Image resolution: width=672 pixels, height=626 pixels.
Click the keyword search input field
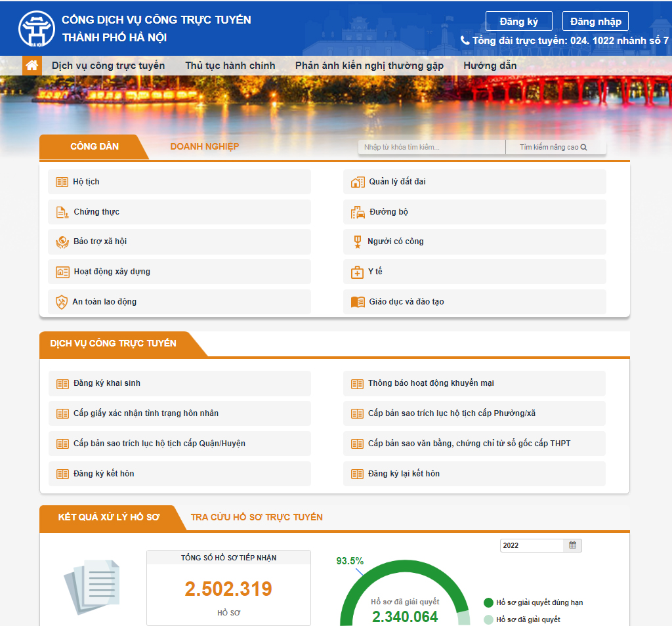pyautogui.click(x=431, y=148)
